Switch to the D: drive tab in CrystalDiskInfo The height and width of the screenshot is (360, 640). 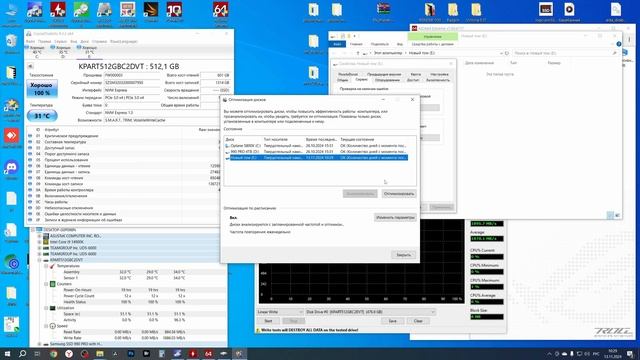pos(63,52)
